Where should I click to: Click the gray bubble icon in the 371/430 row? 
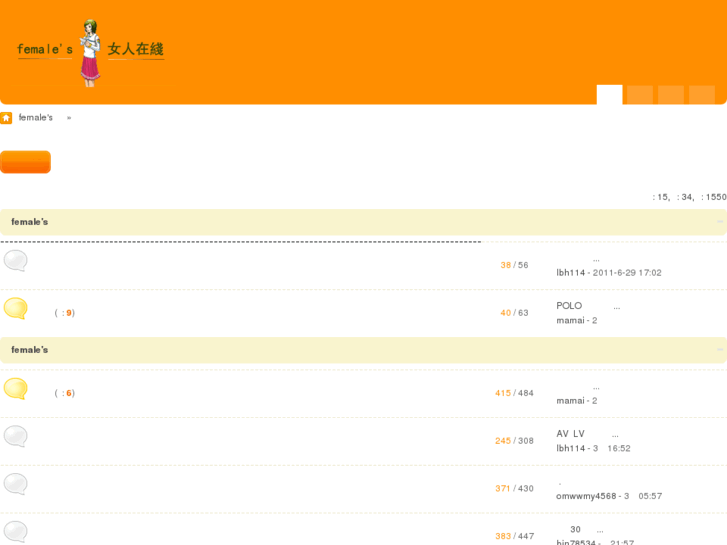pos(16,484)
